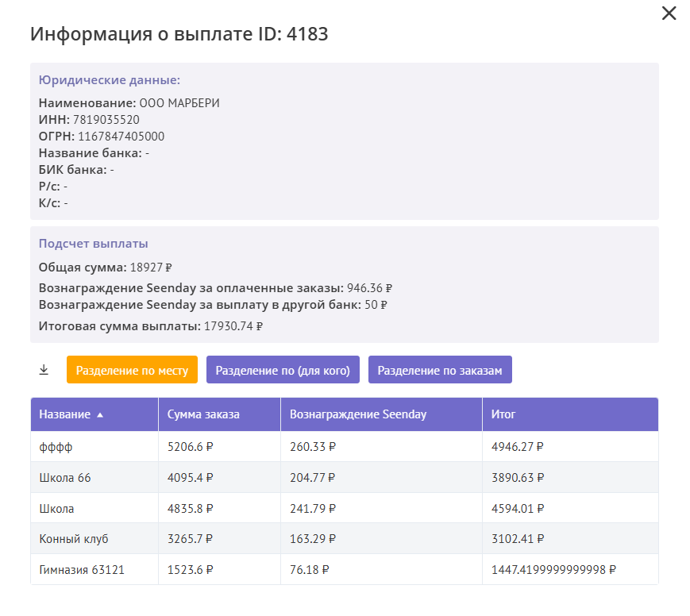This screenshot has height=616, width=690.
Task: Toggle the sort arrow next to Название
Action: (99, 414)
